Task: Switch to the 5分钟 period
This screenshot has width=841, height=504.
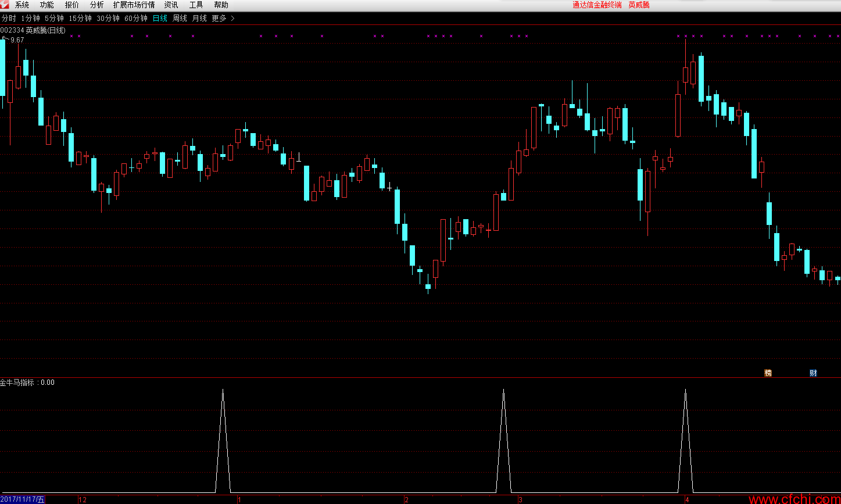Action: pos(54,18)
